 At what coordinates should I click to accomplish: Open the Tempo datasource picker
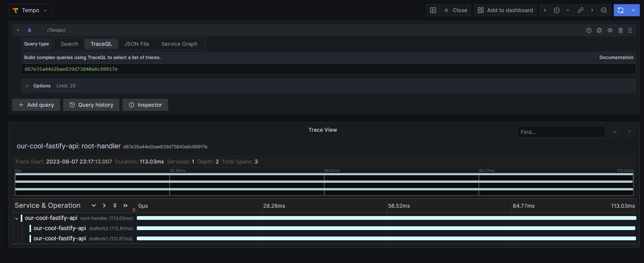(30, 10)
